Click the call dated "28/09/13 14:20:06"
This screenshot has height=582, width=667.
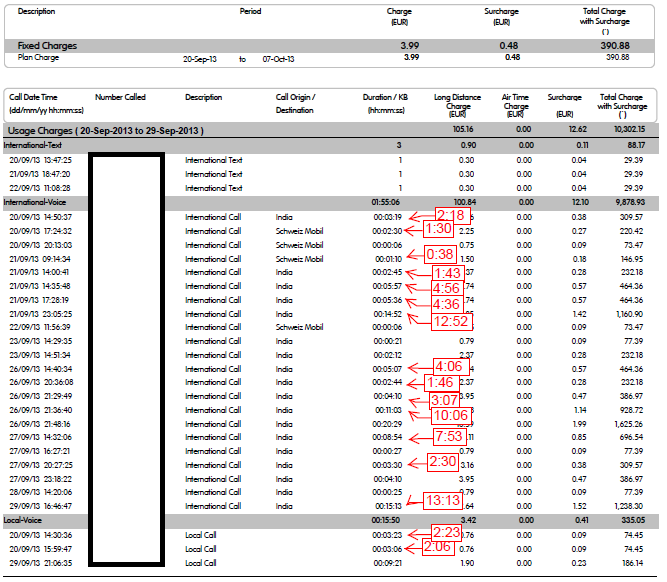(40, 492)
